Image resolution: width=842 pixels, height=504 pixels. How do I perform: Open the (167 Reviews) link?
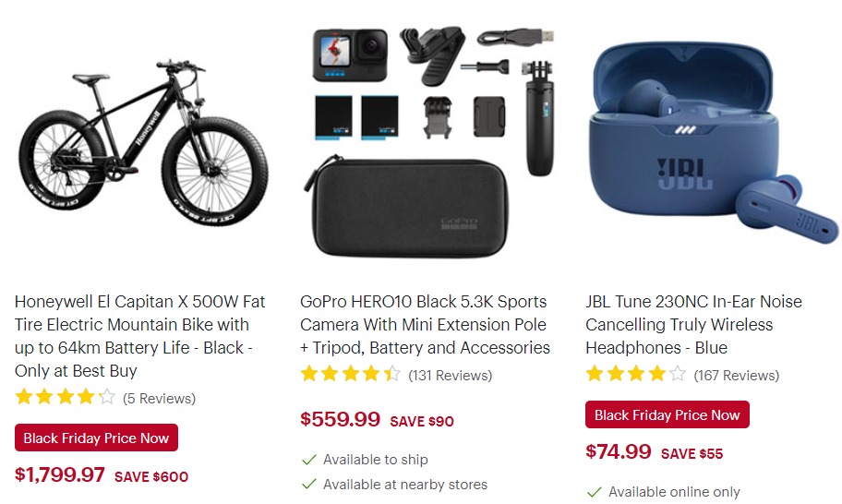point(736,375)
